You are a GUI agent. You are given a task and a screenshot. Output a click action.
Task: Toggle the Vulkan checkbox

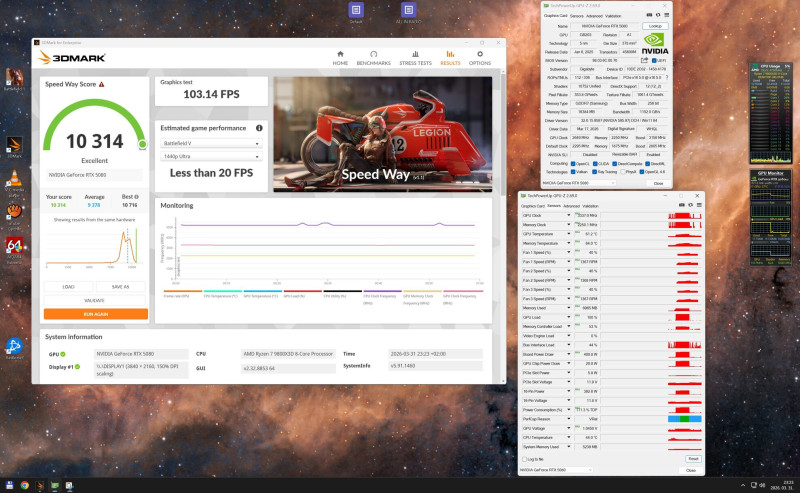pyautogui.click(x=573, y=172)
